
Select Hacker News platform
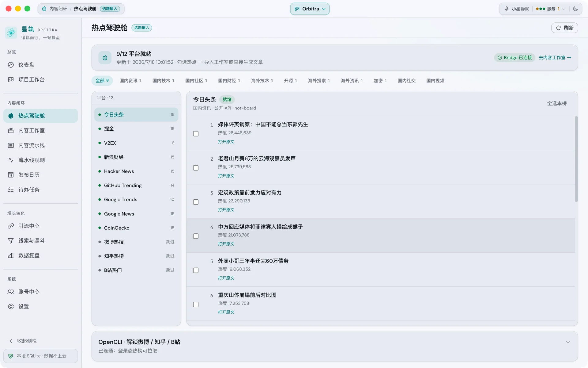pos(136,171)
